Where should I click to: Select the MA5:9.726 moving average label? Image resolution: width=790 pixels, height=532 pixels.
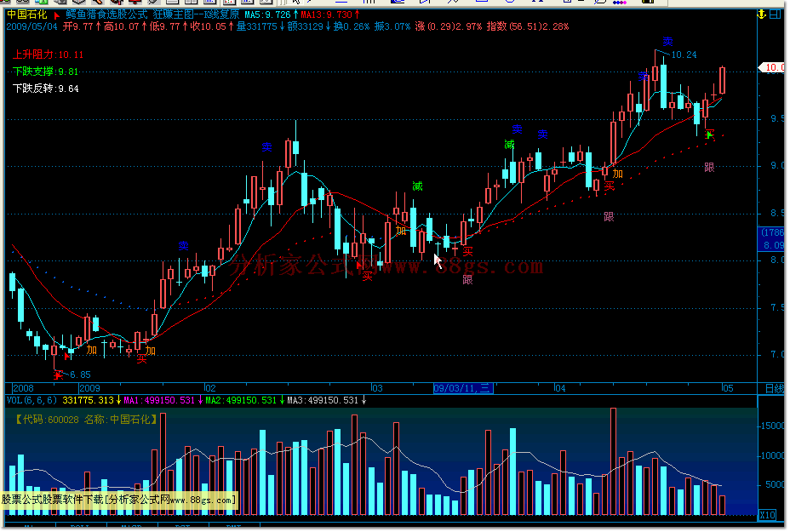tap(268, 14)
